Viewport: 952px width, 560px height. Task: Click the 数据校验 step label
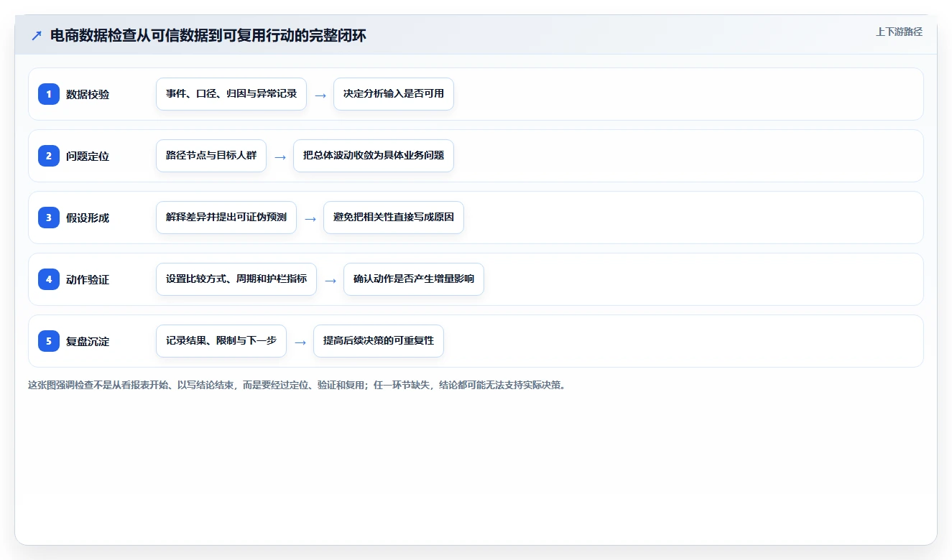88,94
